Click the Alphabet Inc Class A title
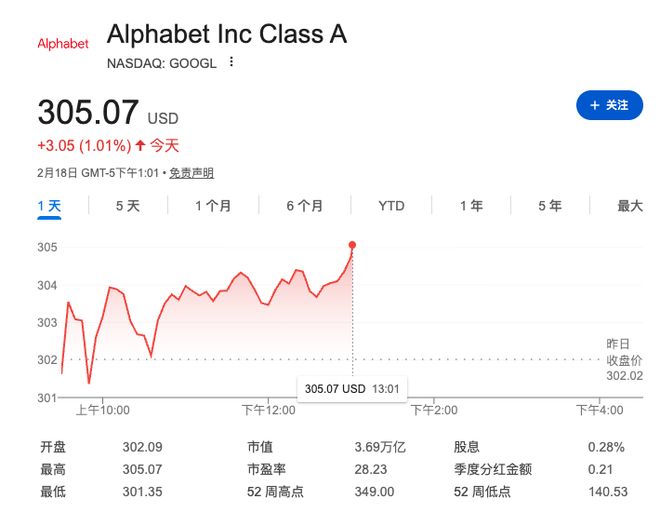The width and height of the screenshot is (660, 526). point(227,34)
